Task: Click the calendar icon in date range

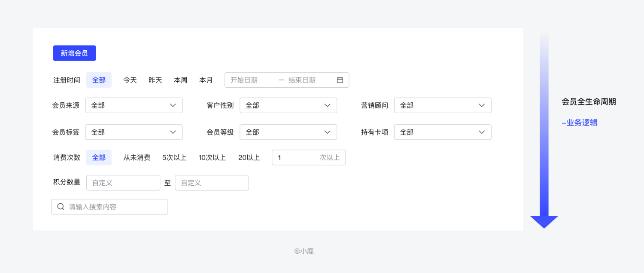Action: tap(340, 80)
